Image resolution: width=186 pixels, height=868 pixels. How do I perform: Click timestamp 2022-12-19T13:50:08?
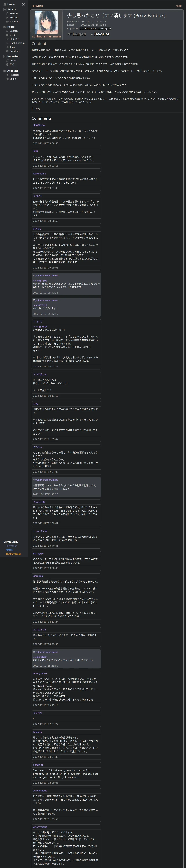[46, 568]
